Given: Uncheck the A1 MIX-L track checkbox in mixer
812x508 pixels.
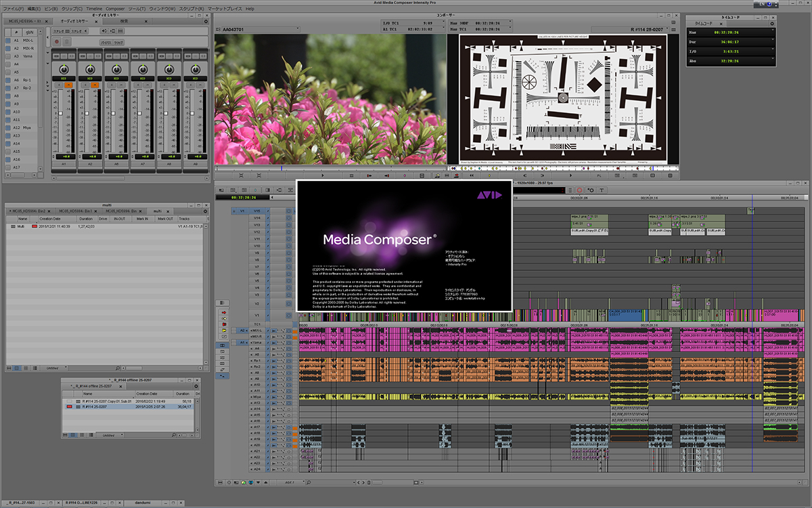Looking at the screenshot, I should pyautogui.click(x=7, y=41).
